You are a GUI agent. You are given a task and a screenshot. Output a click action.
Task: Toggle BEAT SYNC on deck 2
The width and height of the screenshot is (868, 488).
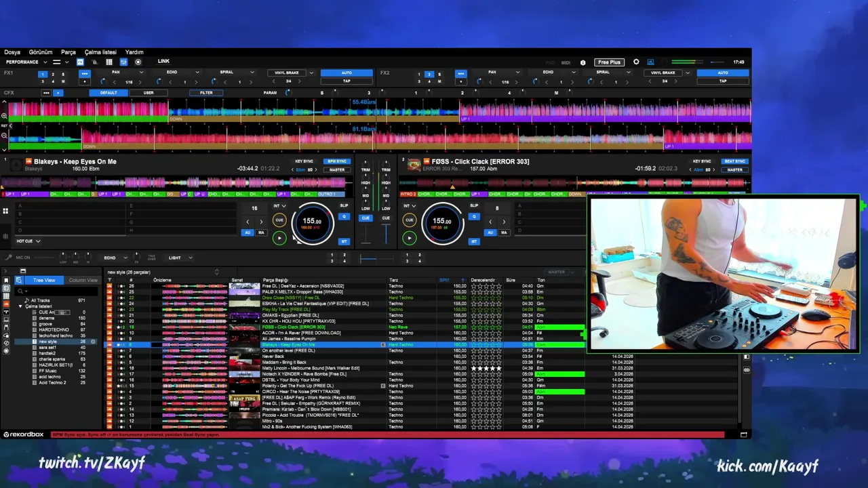734,161
